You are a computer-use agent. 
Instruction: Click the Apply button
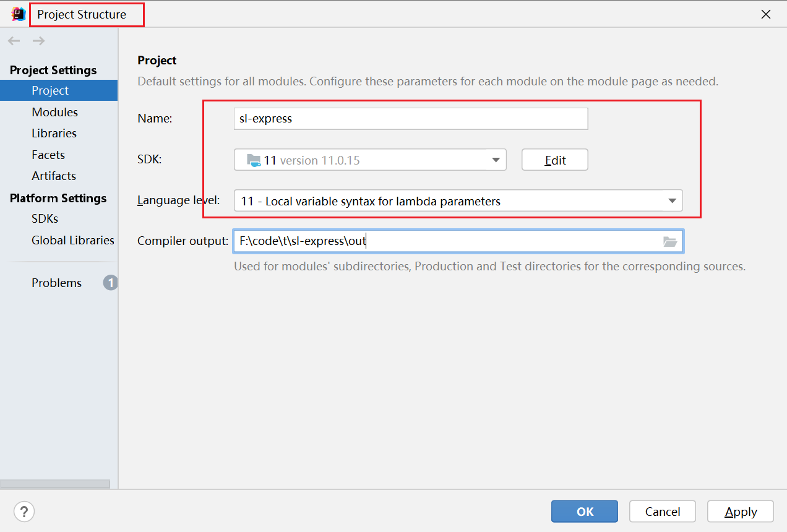click(740, 512)
